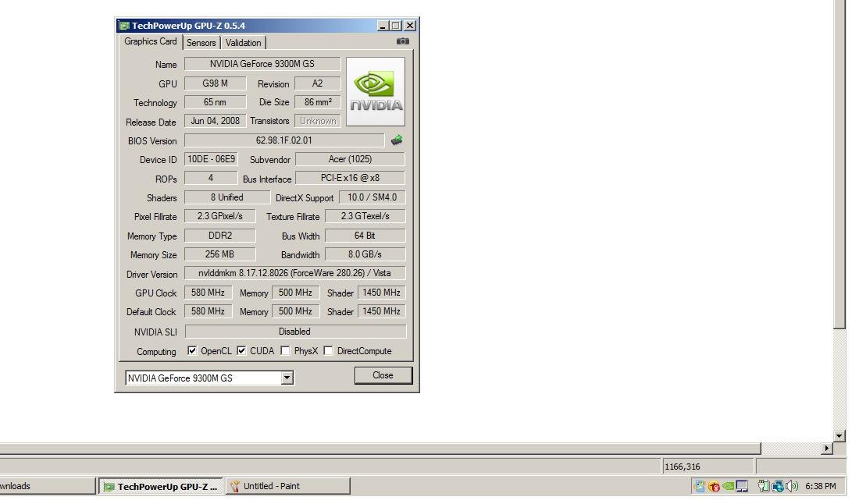Click the Paint horizontal scrollbar thumb

(380, 448)
